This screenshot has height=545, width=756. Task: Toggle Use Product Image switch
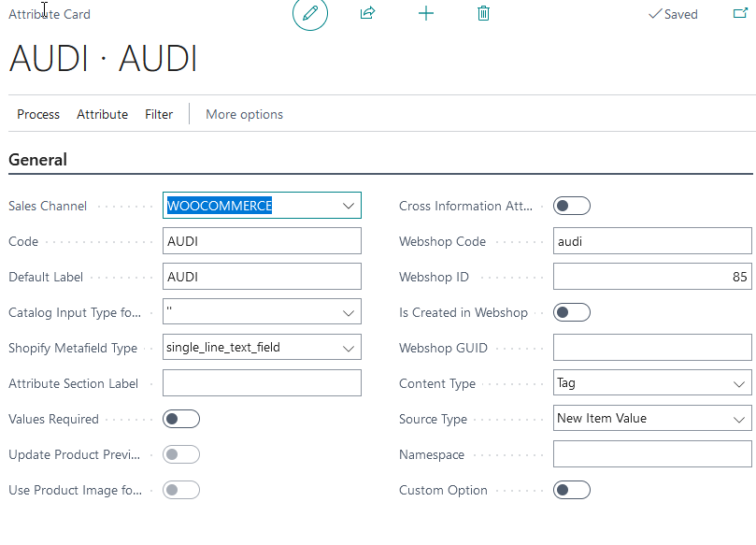[181, 490]
